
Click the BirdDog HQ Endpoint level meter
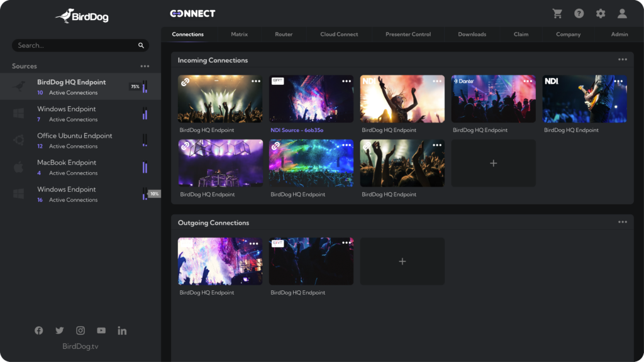[x=145, y=87]
